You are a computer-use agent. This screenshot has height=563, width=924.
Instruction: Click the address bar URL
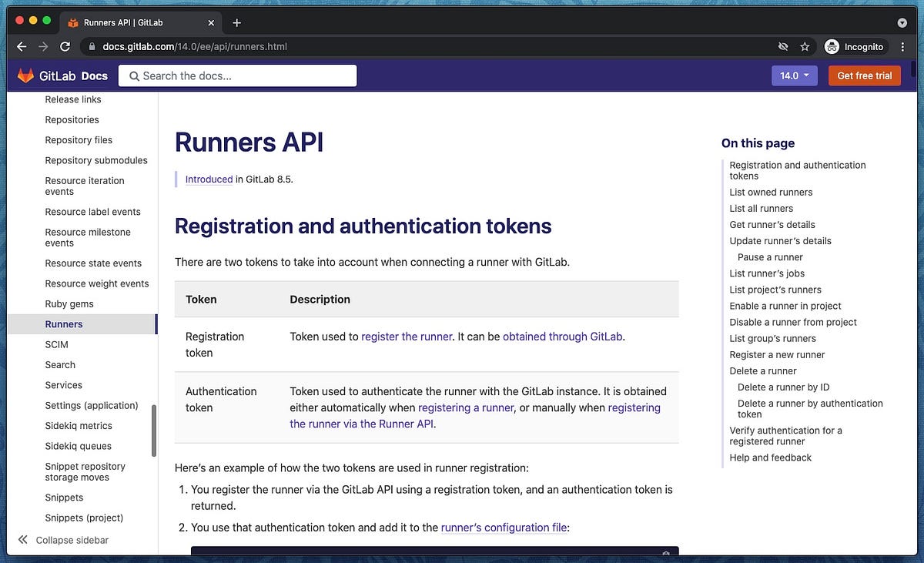point(195,47)
